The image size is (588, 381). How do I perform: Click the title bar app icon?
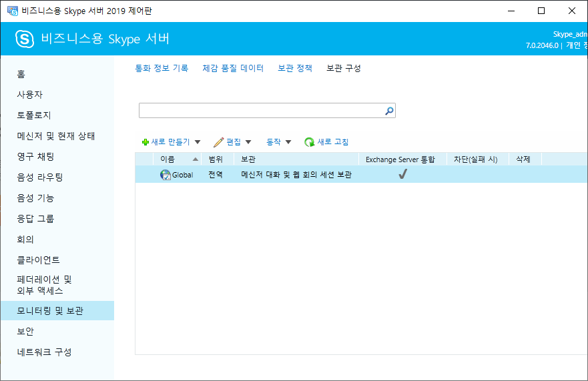coord(13,11)
